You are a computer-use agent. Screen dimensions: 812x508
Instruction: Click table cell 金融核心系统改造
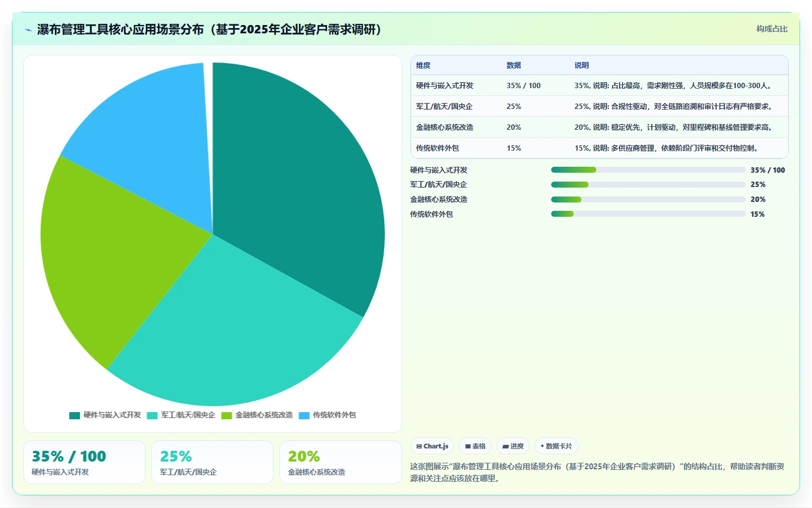(x=444, y=127)
